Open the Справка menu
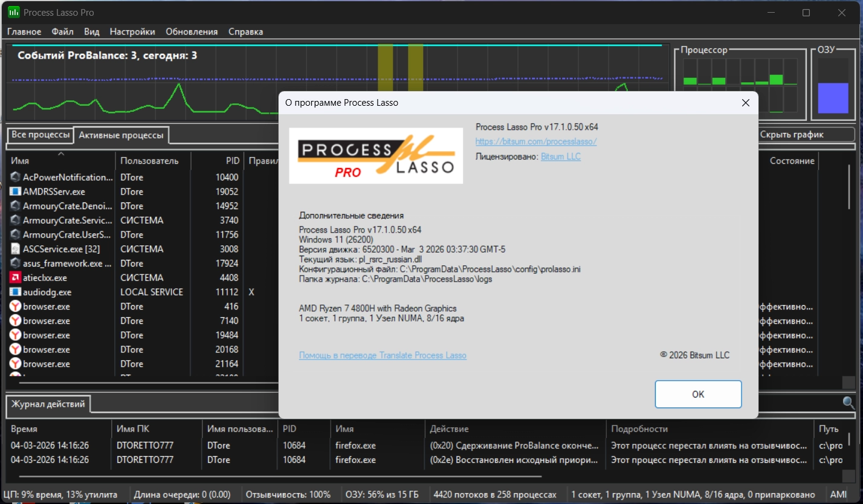Viewport: 863px width, 504px height. pyautogui.click(x=246, y=31)
